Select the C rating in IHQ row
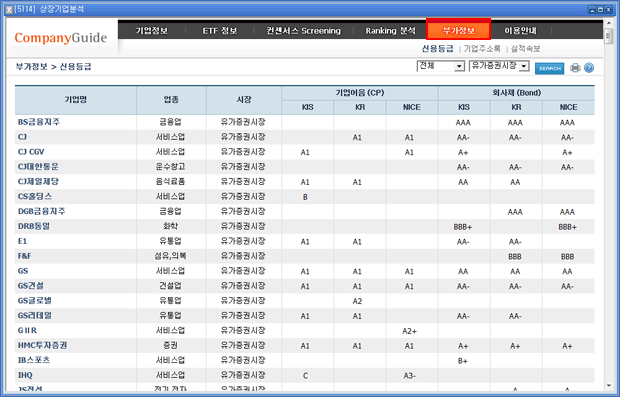 [x=305, y=376]
